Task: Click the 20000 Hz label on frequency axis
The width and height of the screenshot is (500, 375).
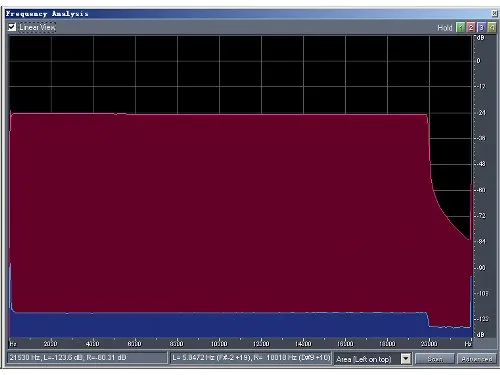Action: click(429, 343)
